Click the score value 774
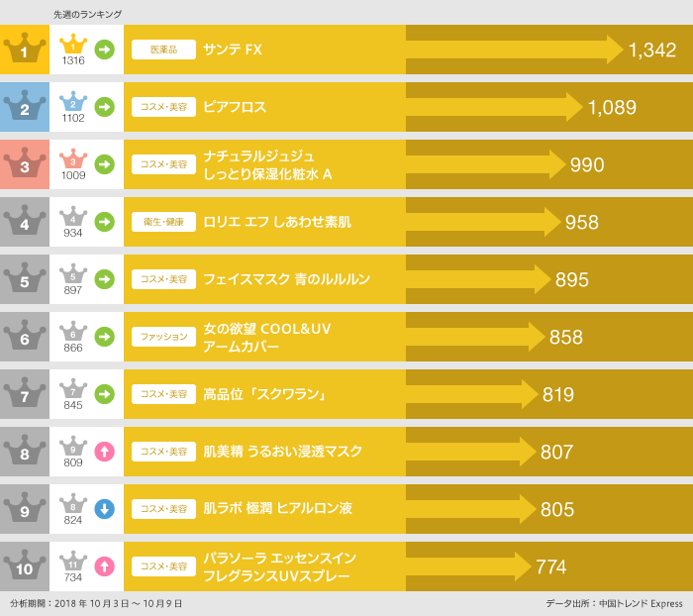 click(551, 567)
